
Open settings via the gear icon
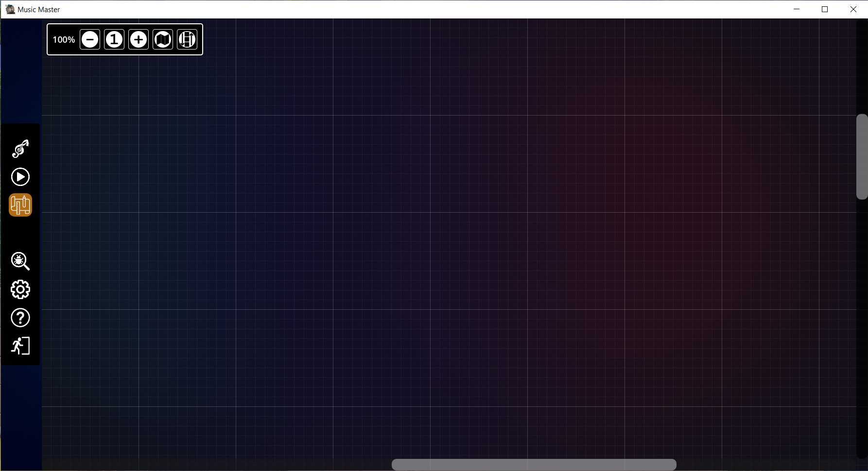click(20, 289)
